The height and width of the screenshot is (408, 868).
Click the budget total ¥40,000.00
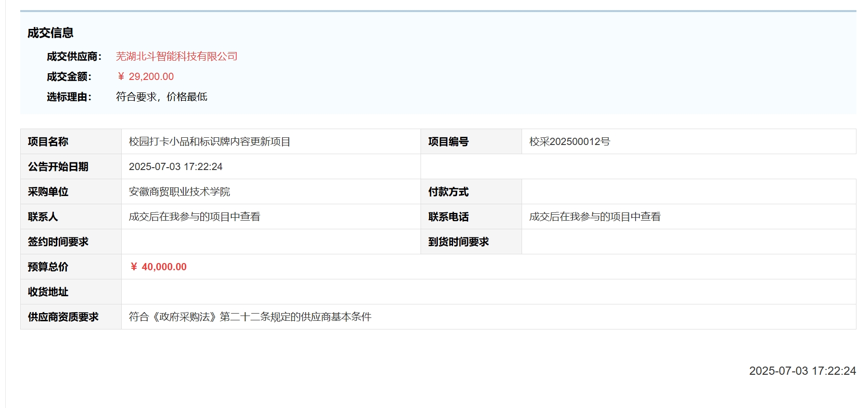coord(159,267)
